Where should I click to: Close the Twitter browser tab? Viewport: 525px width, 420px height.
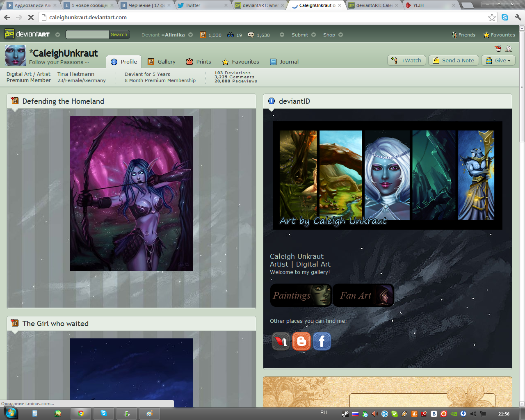pyautogui.click(x=226, y=5)
